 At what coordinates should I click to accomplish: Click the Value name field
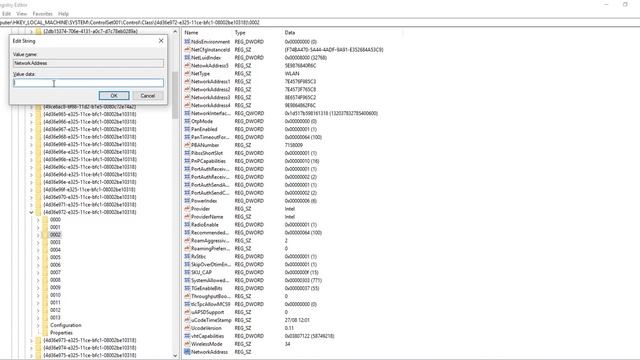[89, 63]
